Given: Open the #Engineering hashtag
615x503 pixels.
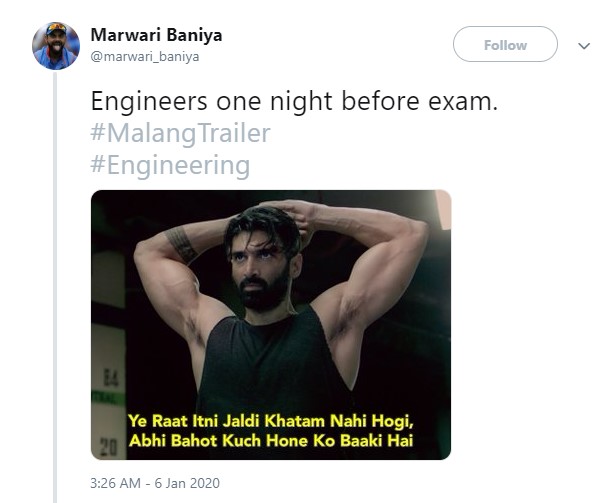Looking at the screenshot, I should coord(170,165).
